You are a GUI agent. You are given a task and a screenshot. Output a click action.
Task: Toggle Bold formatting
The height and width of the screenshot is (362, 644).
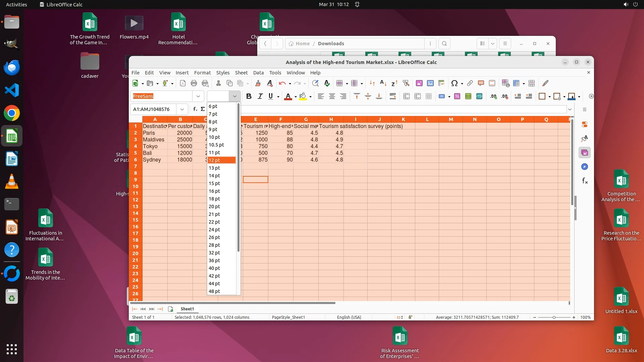click(249, 97)
